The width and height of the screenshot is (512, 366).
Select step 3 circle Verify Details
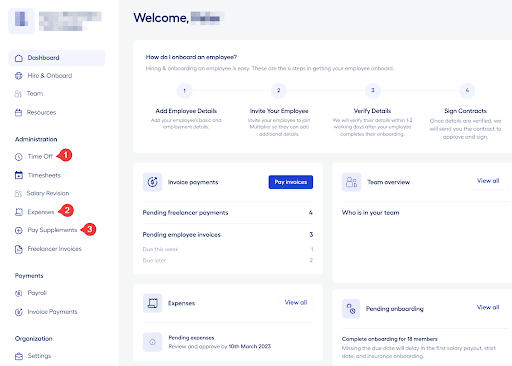pyautogui.click(x=373, y=90)
